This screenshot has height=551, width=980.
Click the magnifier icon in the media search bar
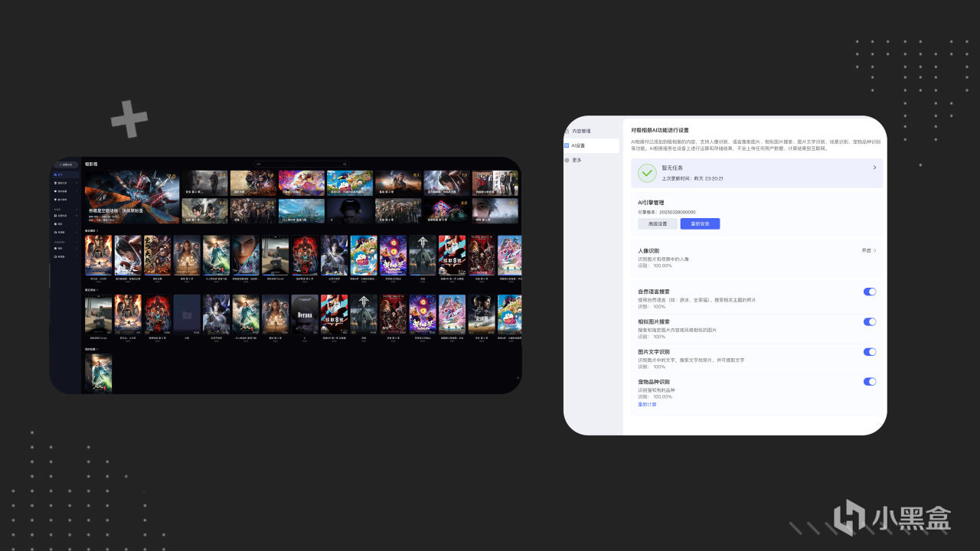pyautogui.click(x=345, y=164)
